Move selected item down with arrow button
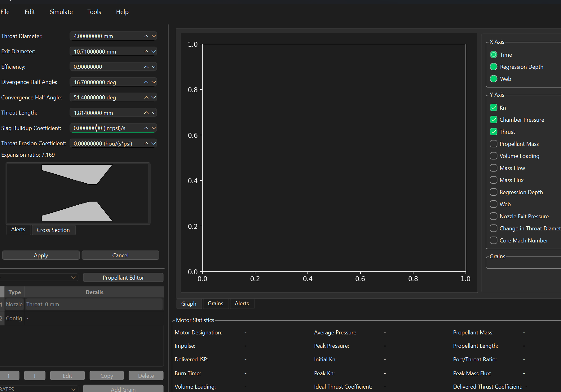This screenshot has height=392, width=561. click(x=35, y=376)
